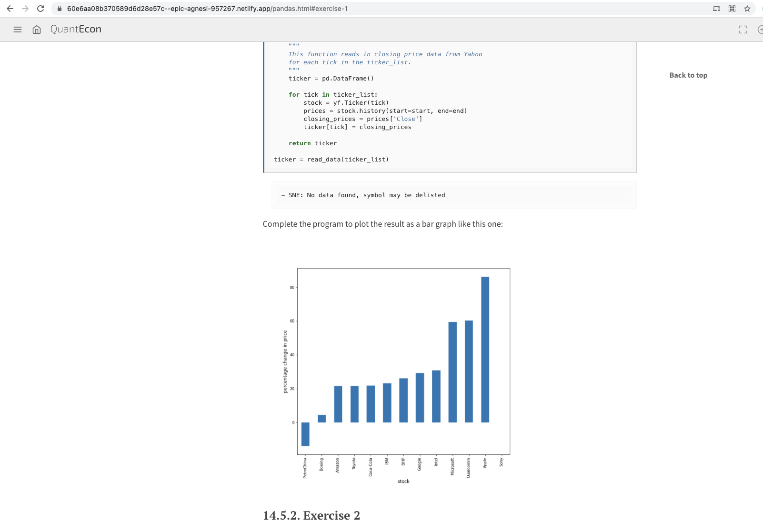Viewport: 763px width, 532px height.
Task: Click the lock icon in the address bar
Action: [x=60, y=9]
